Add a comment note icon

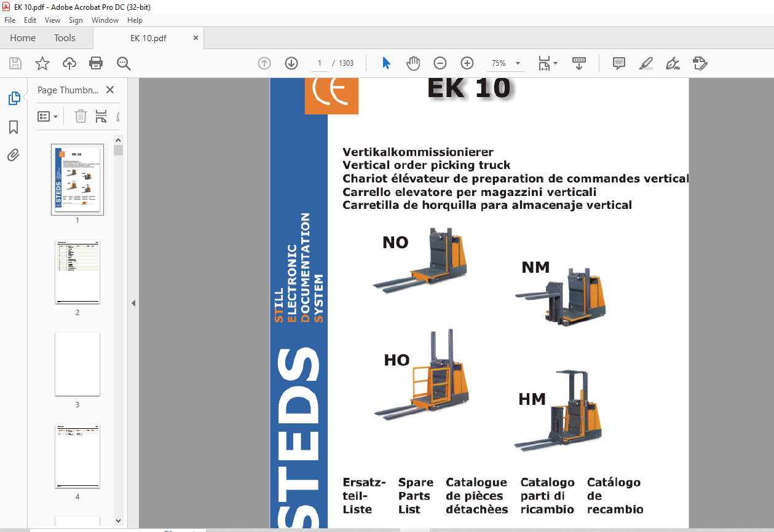tap(619, 63)
